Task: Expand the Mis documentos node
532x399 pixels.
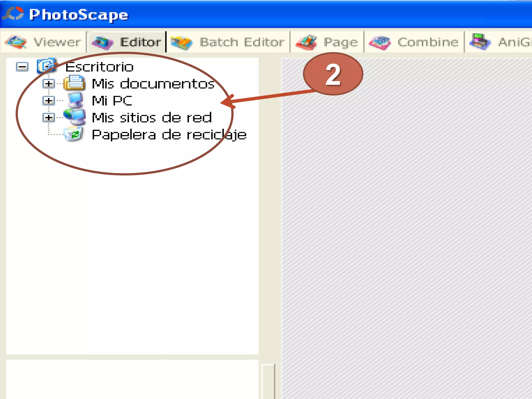Action: point(49,84)
